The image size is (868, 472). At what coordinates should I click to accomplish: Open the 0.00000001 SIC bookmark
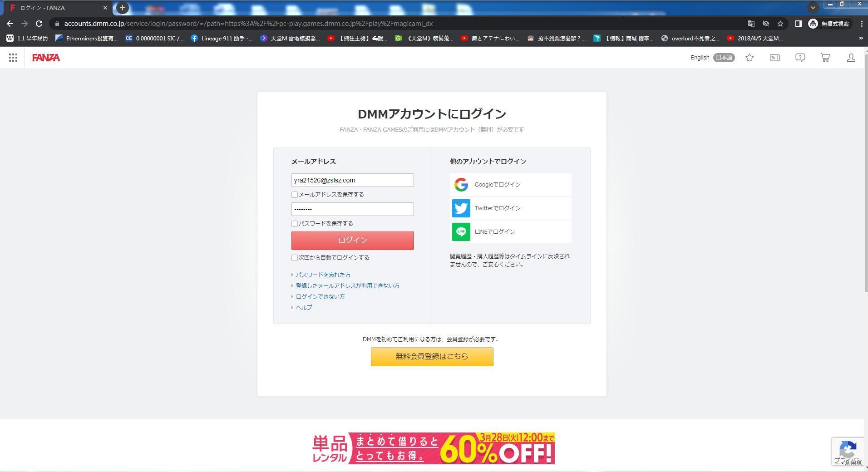(154, 39)
